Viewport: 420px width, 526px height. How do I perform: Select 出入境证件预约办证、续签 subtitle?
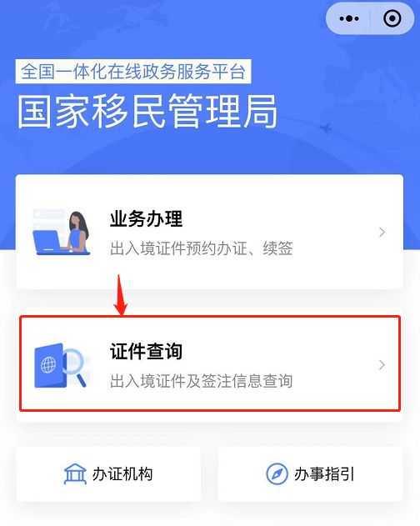click(202, 248)
